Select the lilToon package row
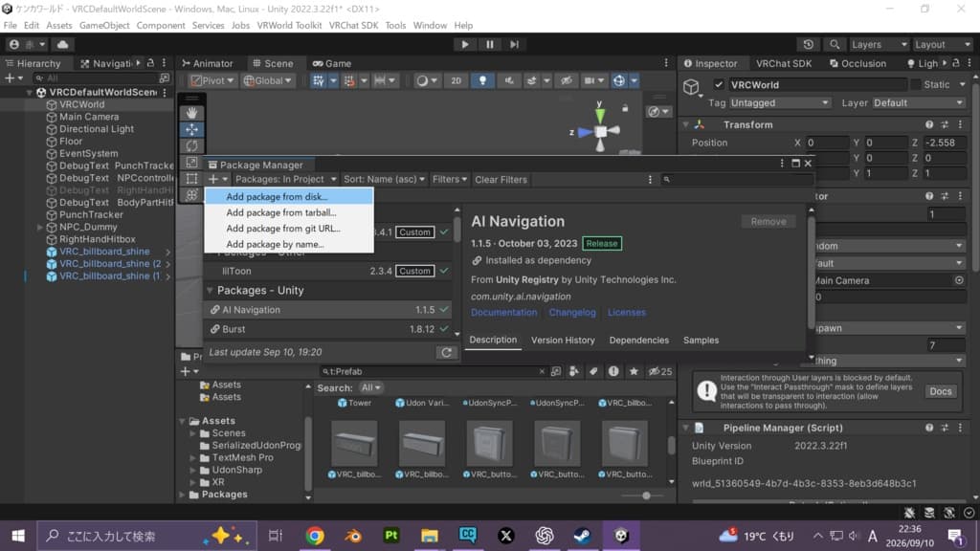Viewport: 980px width, 551px height. pyautogui.click(x=329, y=271)
